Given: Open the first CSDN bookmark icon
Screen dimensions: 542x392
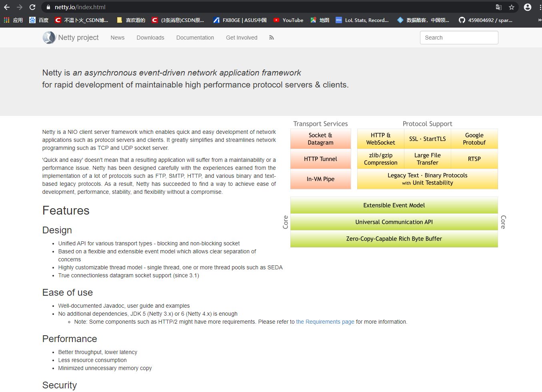Looking at the screenshot, I should (x=58, y=20).
